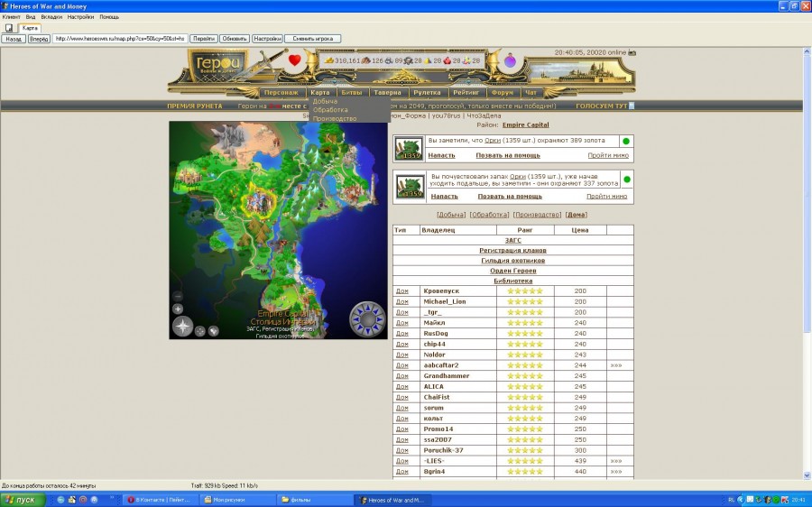Viewport: 812px width, 507px height.
Task: Open the Битвы menu
Action: tap(352, 93)
